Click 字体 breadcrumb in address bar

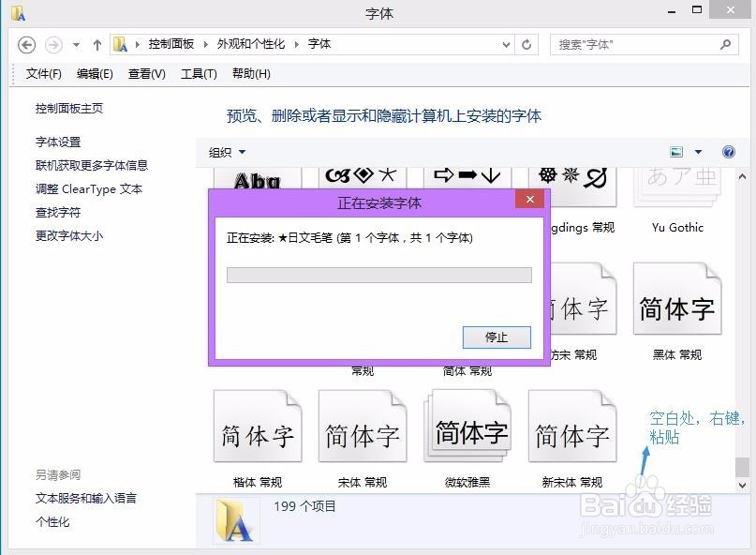[319, 44]
